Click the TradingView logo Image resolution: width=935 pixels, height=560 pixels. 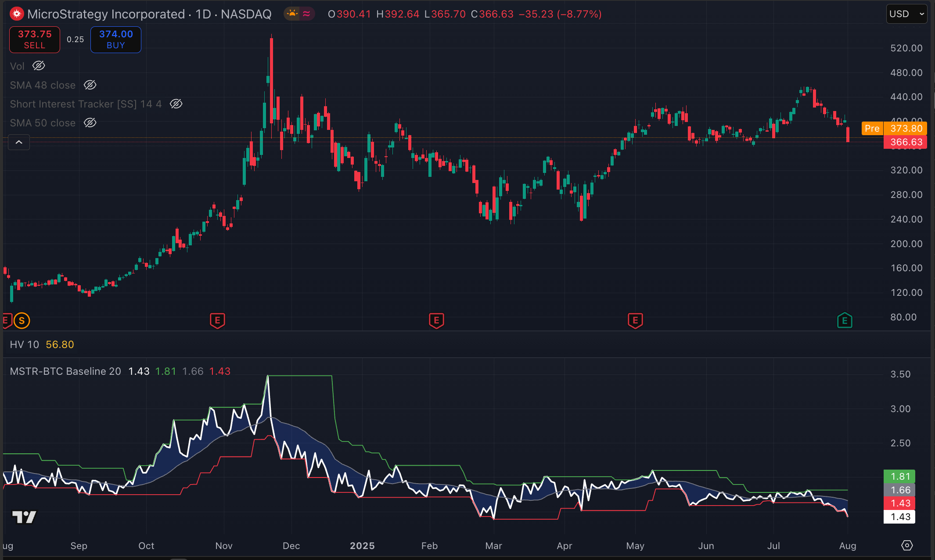coord(24,517)
